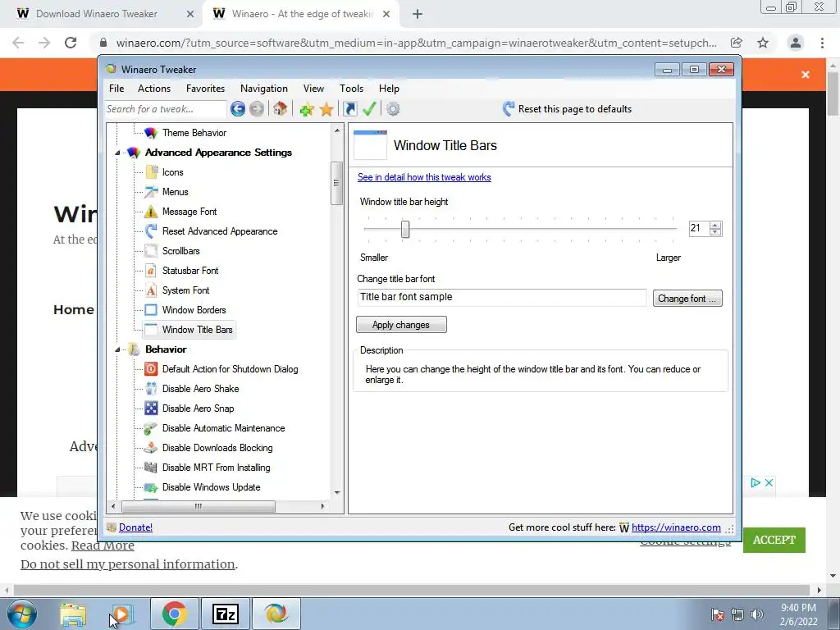The image size is (840, 630).
Task: Open the https://winaero.com link in status bar
Action: click(x=676, y=527)
